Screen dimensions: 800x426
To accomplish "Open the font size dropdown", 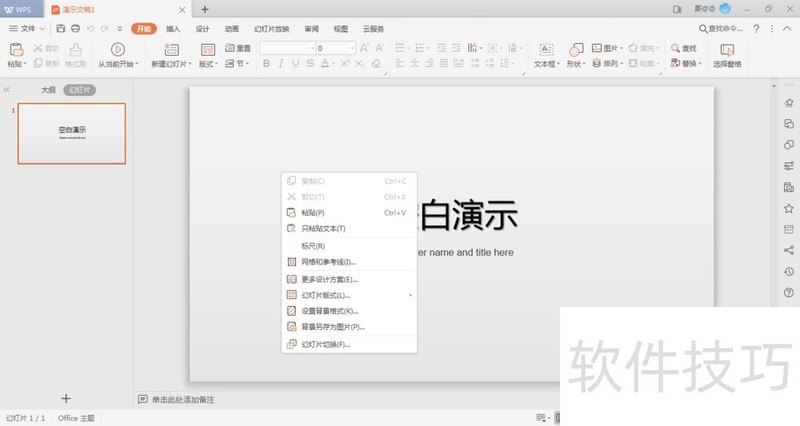I will click(x=351, y=47).
